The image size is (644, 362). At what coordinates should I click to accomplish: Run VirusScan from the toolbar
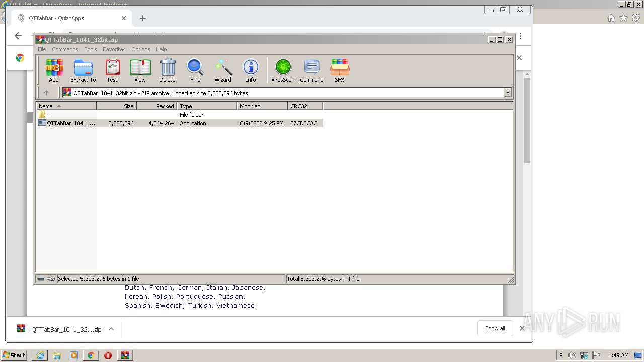tap(283, 70)
